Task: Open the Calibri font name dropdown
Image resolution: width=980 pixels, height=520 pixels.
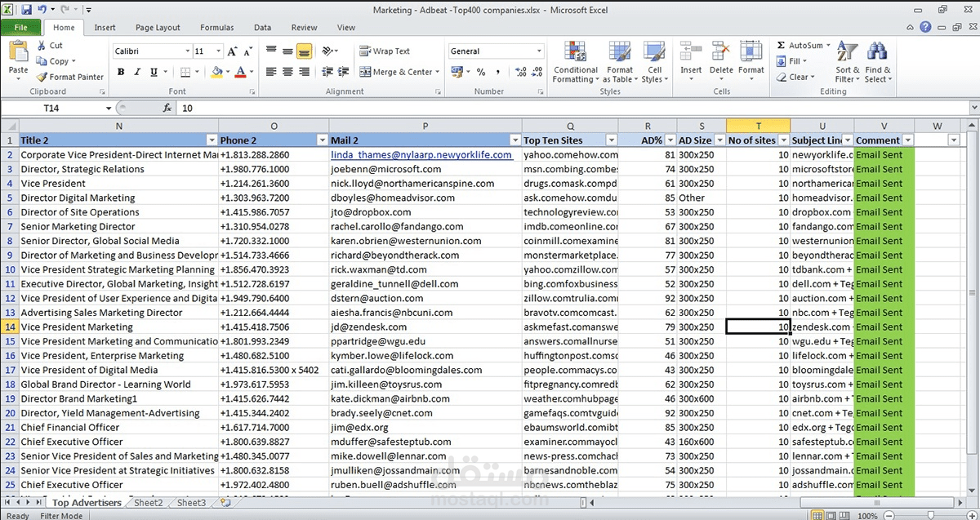Action: (x=186, y=51)
